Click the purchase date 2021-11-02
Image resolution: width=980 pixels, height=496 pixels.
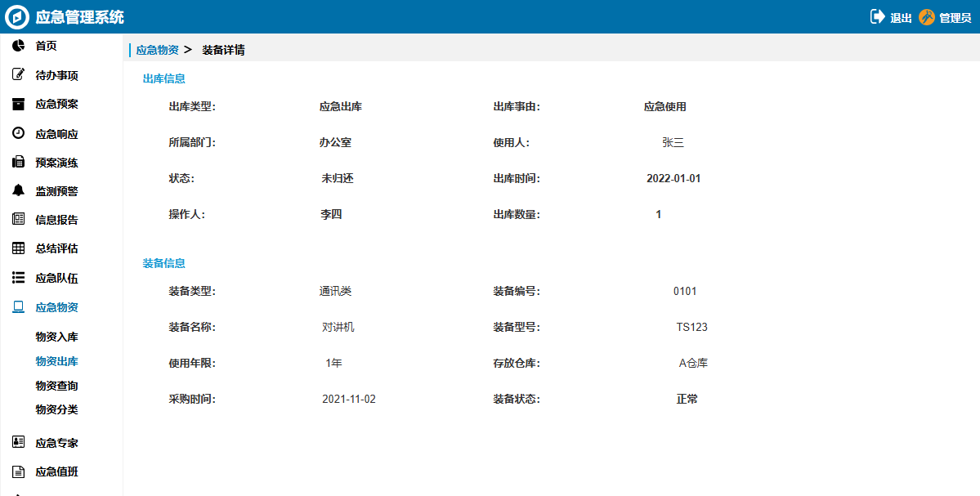(x=349, y=400)
